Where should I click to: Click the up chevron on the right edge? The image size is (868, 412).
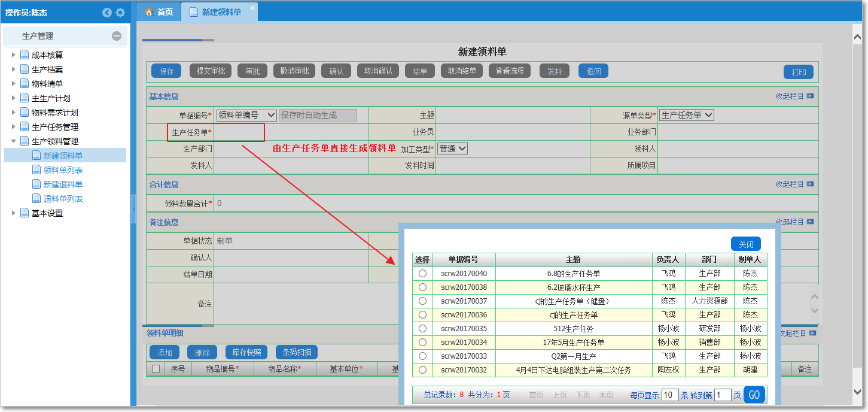pos(814,296)
